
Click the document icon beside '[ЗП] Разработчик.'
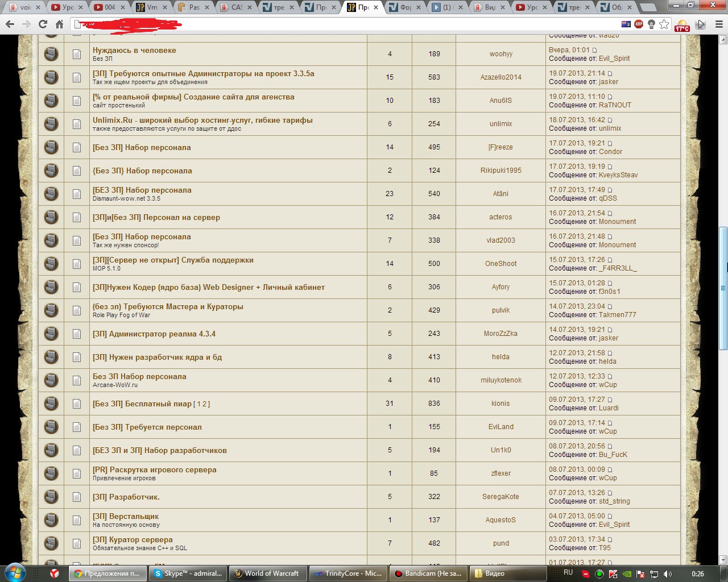tap(77, 497)
